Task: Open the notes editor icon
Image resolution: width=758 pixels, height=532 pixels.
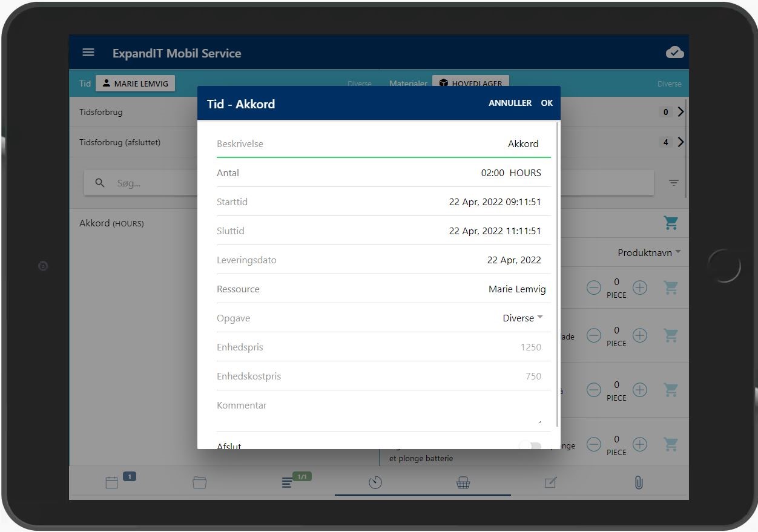Action: 550,482
